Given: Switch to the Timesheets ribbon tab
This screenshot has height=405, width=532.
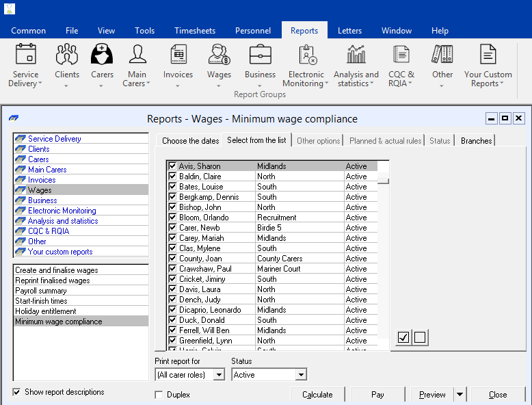Looking at the screenshot, I should 195,31.
